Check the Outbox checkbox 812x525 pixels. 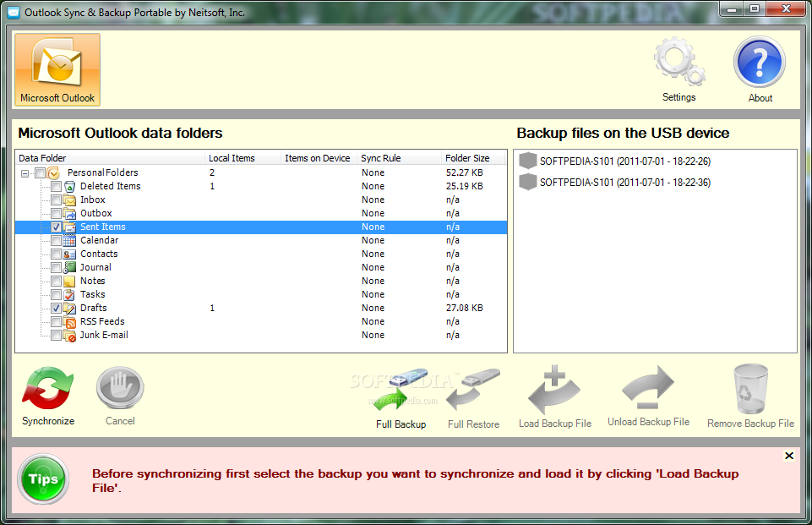tap(56, 214)
